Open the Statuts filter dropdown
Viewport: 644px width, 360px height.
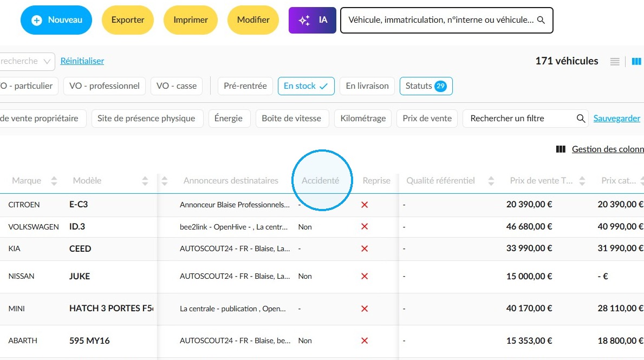(x=426, y=86)
